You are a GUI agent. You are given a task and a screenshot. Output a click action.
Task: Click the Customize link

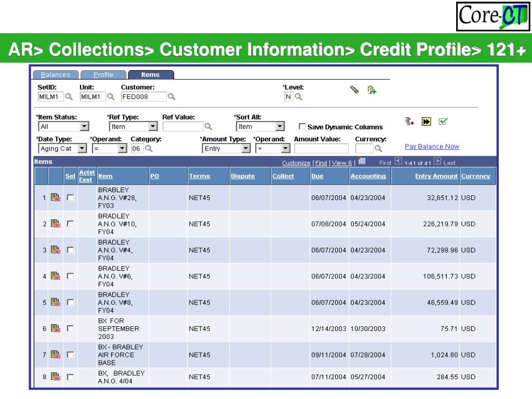pos(296,163)
